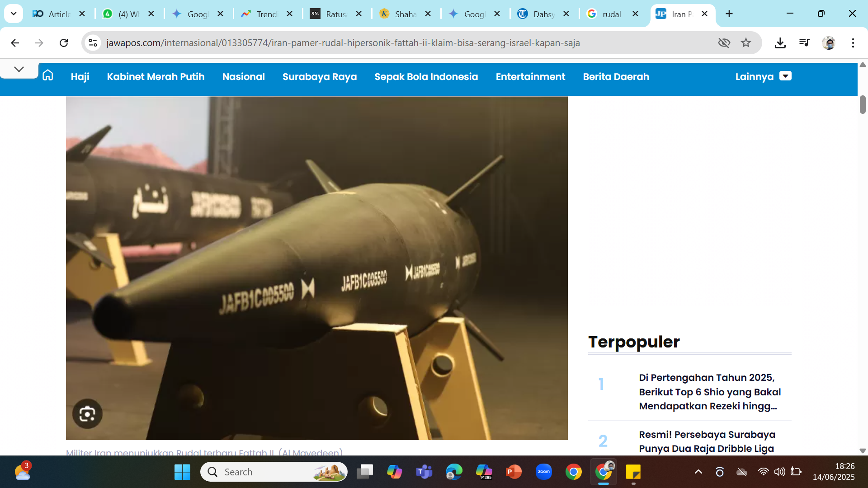Screen dimensions: 868x488
Task: Search the image with the lens icon
Action: click(x=87, y=414)
